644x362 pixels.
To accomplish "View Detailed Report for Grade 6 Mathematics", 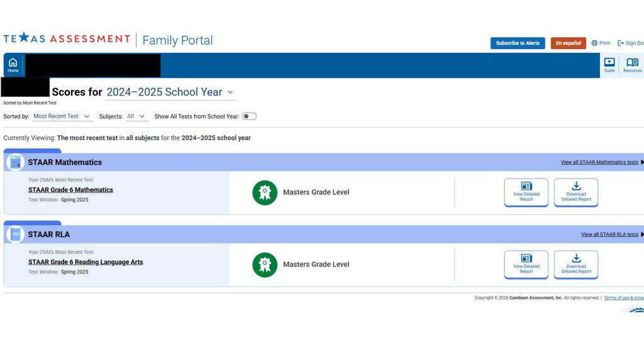I will coord(526,192).
